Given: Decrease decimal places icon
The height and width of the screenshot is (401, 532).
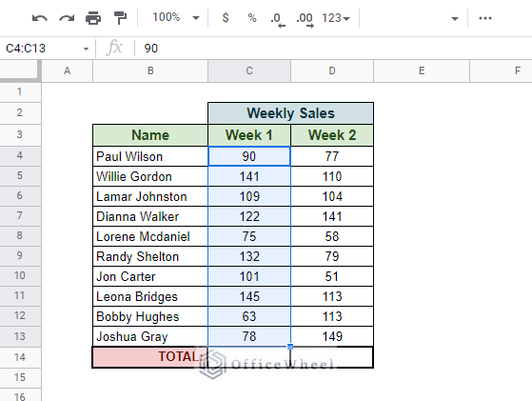Looking at the screenshot, I should point(278,19).
